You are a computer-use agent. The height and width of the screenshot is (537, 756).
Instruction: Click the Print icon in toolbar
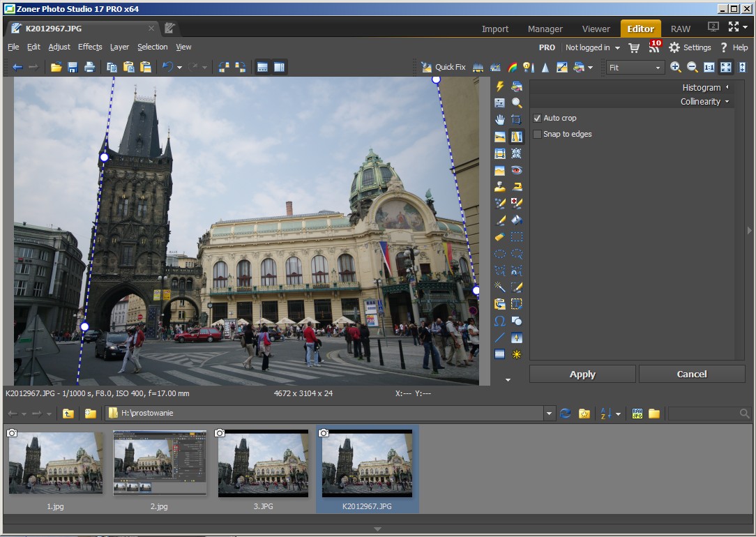click(x=89, y=68)
